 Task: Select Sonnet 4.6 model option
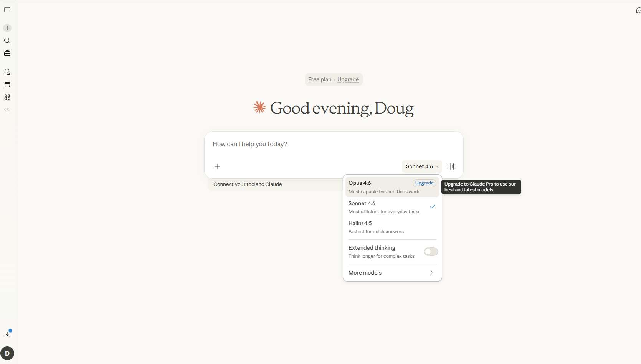(392, 207)
